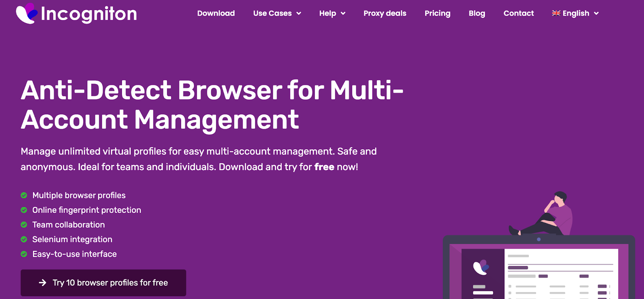Click green checkmark beside Multiple browser profiles
This screenshot has width=644, height=299.
[24, 195]
